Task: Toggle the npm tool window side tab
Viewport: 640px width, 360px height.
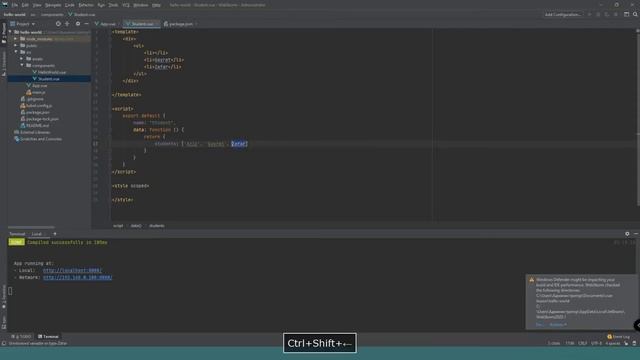Action: (x=4, y=322)
